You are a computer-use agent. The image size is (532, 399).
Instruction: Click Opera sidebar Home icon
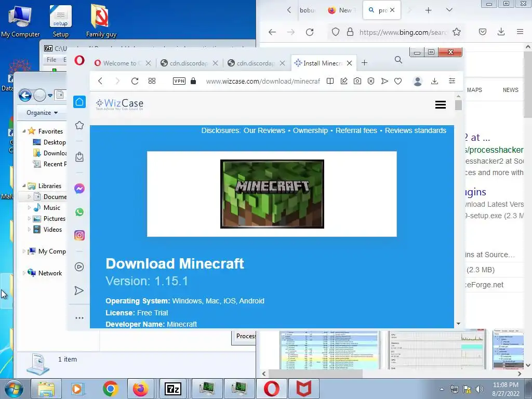click(x=79, y=102)
